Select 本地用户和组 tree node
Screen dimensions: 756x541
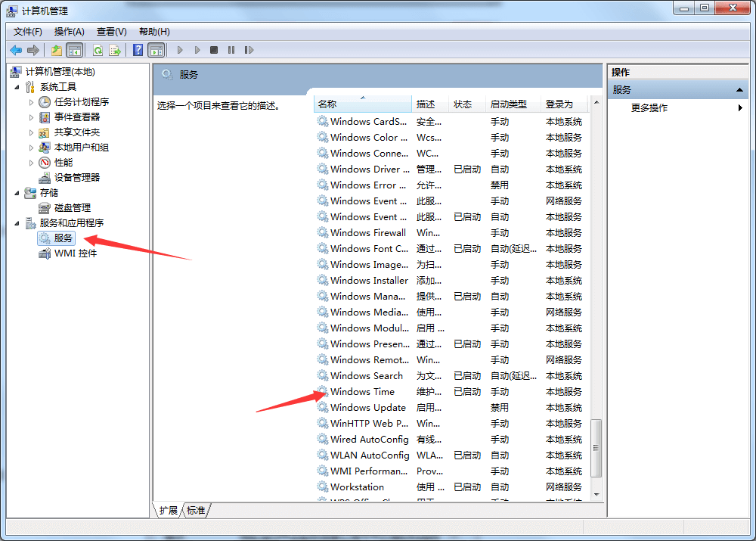point(82,148)
